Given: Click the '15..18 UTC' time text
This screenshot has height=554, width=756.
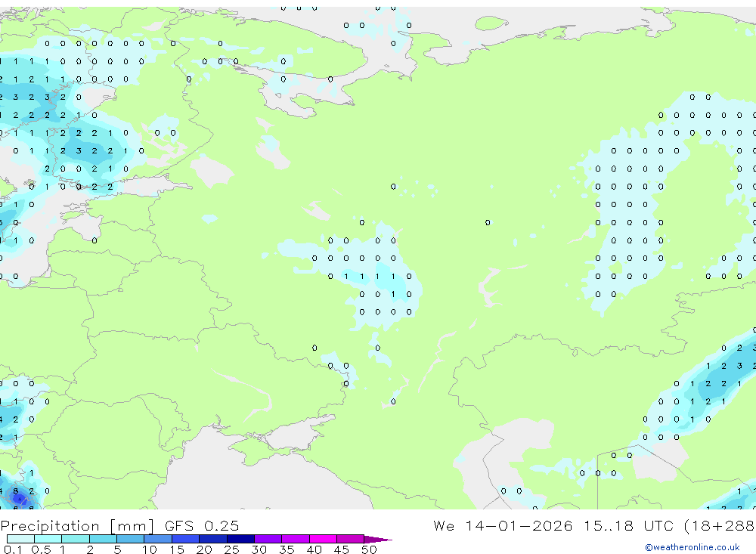Looking at the screenshot, I should pos(629,525).
